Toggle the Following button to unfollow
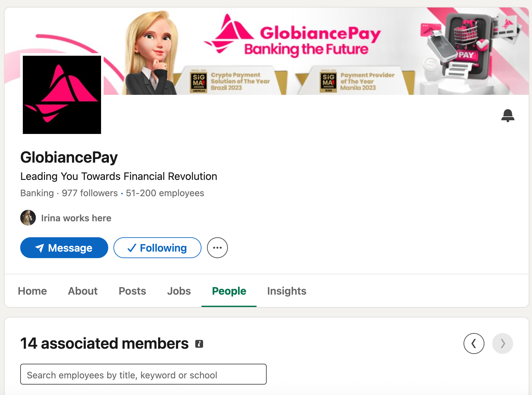Image resolution: width=532 pixels, height=395 pixels. click(x=157, y=248)
